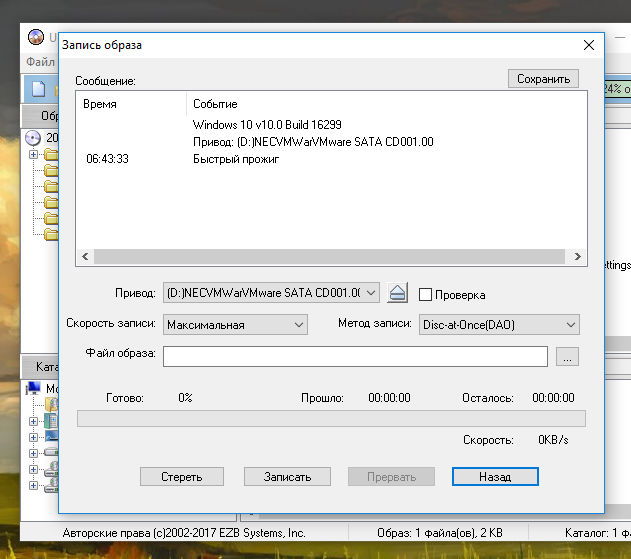Click the Записать button

[287, 476]
